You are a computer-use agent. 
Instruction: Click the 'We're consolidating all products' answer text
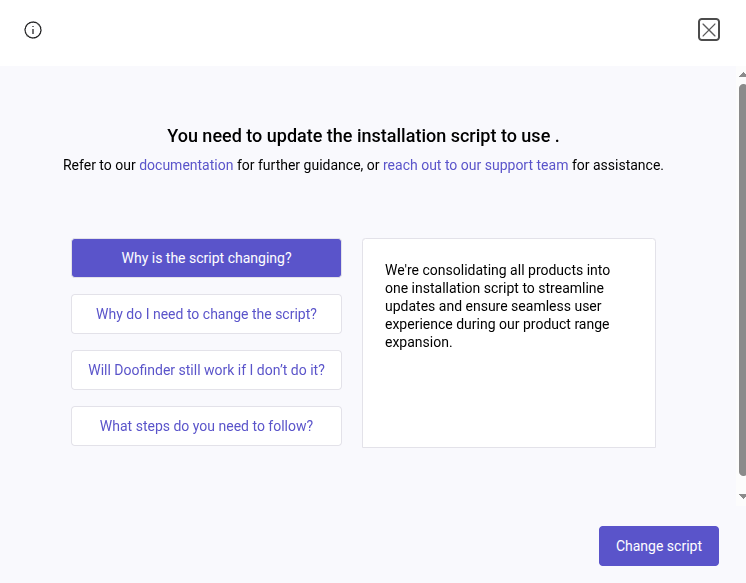(x=497, y=306)
